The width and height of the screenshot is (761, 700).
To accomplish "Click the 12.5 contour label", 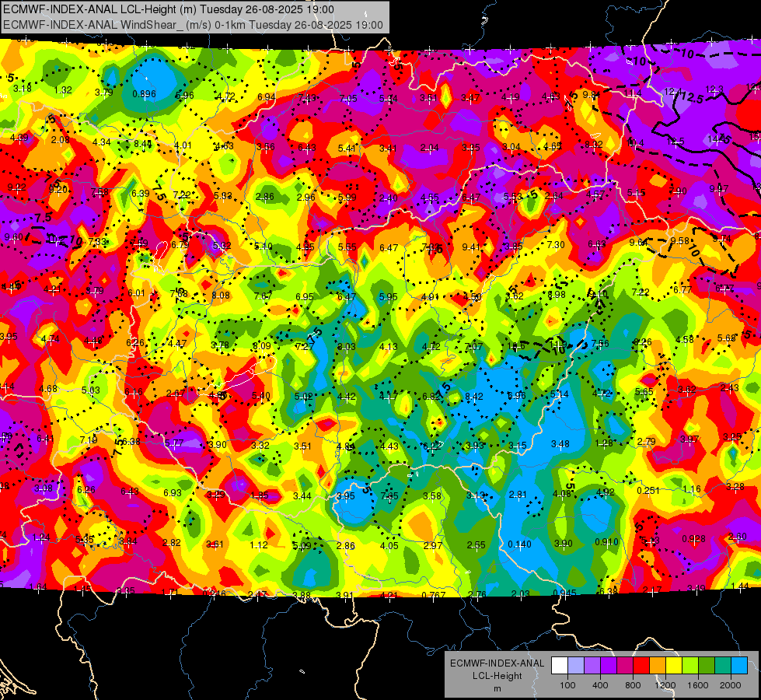I will pos(692,98).
